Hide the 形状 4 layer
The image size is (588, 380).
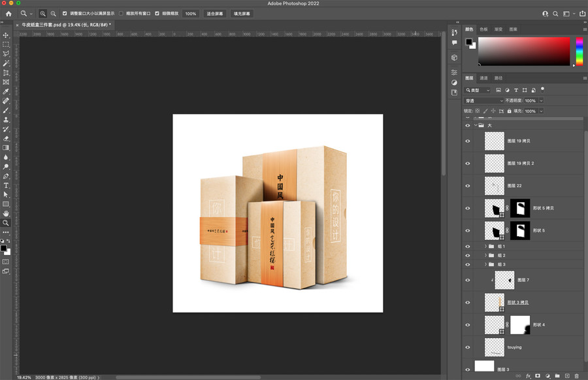(x=468, y=325)
